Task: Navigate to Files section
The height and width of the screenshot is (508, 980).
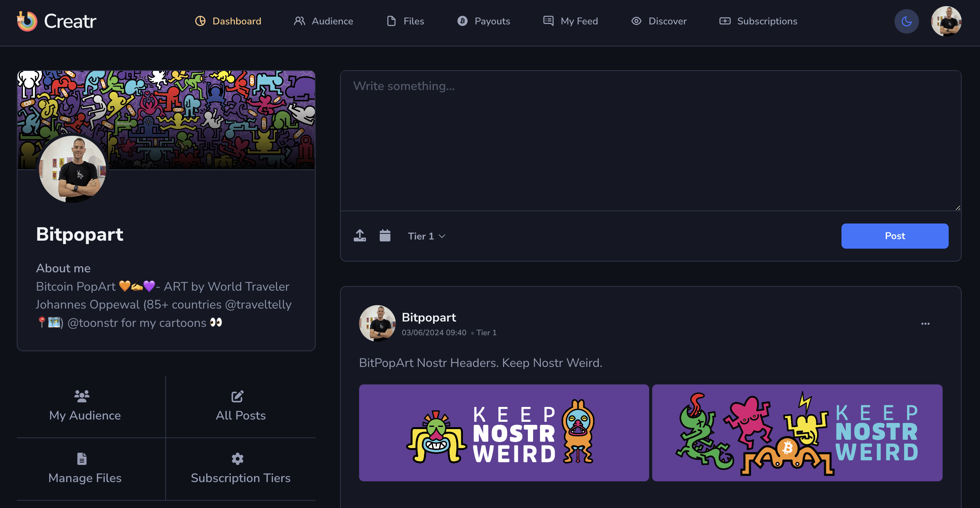Action: pyautogui.click(x=413, y=21)
